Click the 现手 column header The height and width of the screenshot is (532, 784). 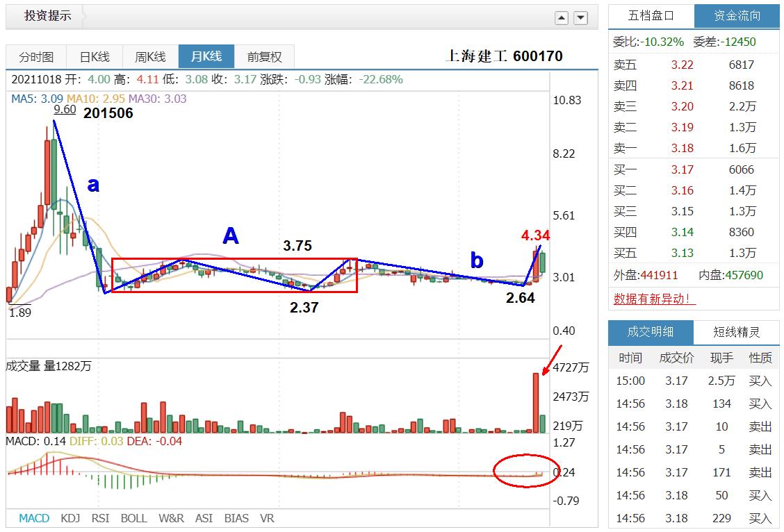(721, 358)
